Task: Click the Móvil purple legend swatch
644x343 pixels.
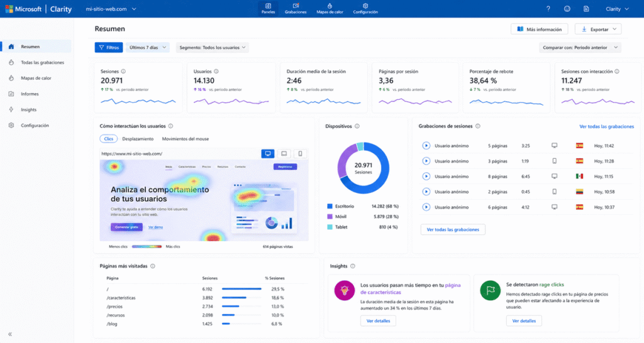Action: pos(330,217)
